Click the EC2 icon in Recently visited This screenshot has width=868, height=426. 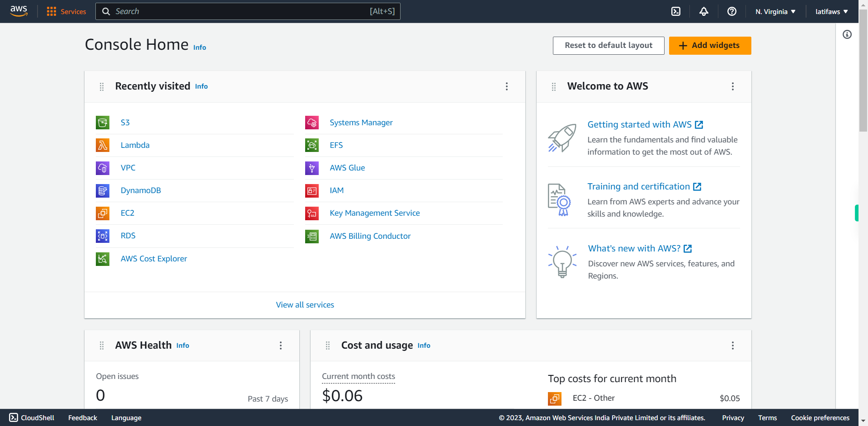click(x=103, y=213)
